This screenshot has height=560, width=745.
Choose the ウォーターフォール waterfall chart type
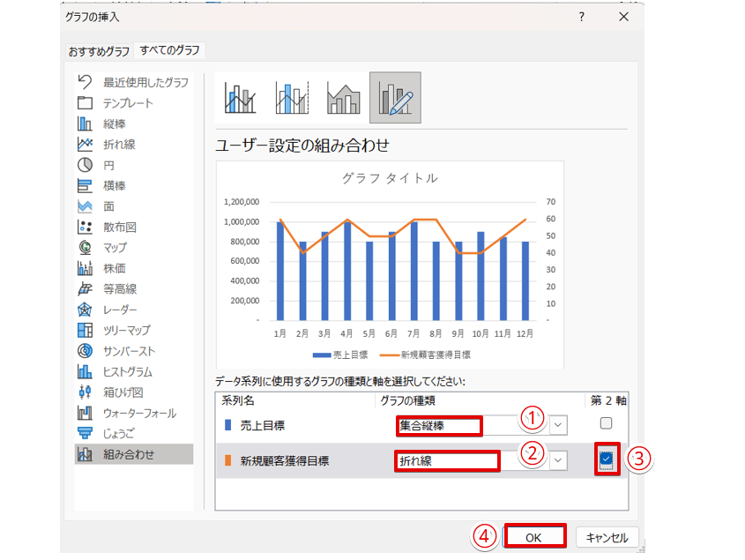[86, 413]
